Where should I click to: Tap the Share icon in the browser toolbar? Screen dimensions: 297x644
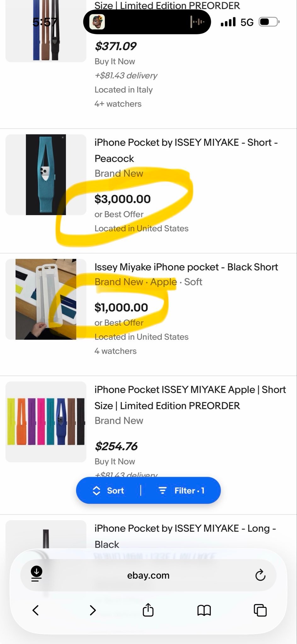click(x=147, y=610)
